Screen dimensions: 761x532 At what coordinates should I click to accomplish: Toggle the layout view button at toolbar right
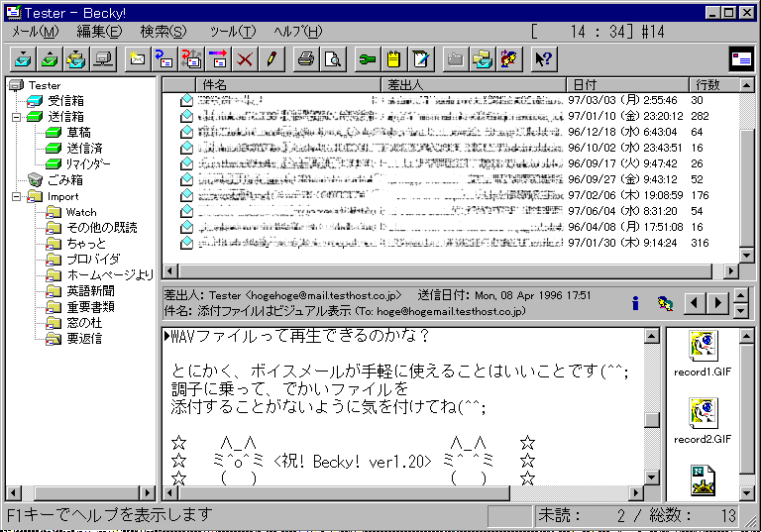(x=740, y=59)
